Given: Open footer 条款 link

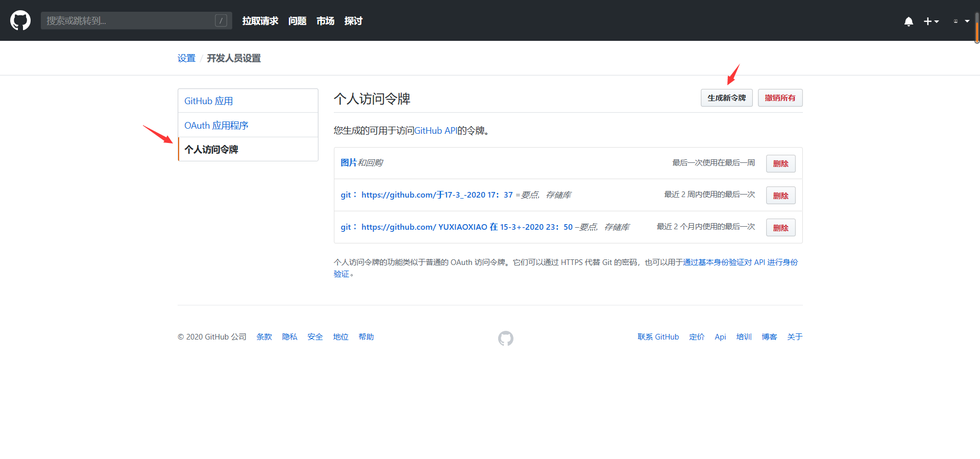Looking at the screenshot, I should point(264,337).
